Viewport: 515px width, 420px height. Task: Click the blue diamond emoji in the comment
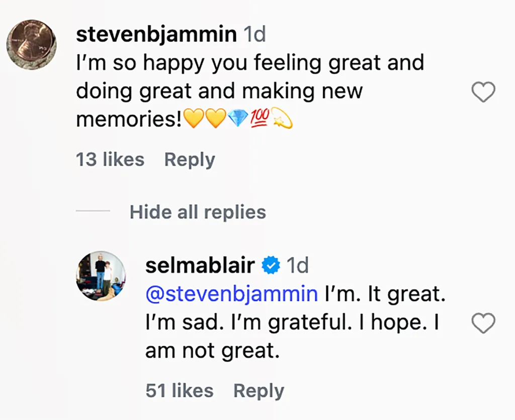pos(238,118)
